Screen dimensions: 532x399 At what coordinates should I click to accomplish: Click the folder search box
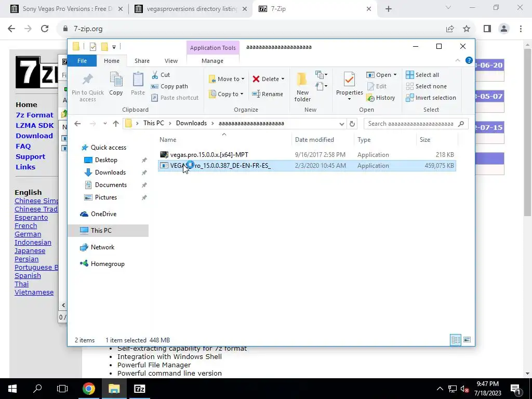tap(416, 124)
